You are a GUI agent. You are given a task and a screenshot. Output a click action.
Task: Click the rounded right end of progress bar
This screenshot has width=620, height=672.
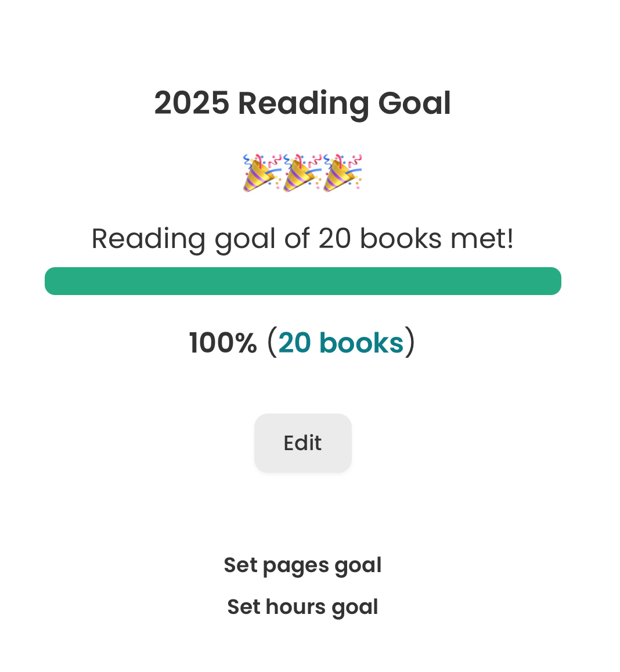point(554,281)
